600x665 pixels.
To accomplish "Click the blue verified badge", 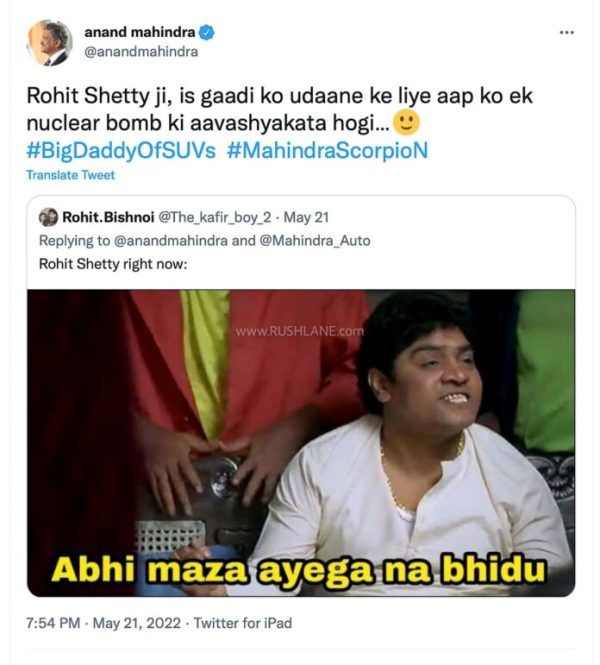I will pos(207,33).
